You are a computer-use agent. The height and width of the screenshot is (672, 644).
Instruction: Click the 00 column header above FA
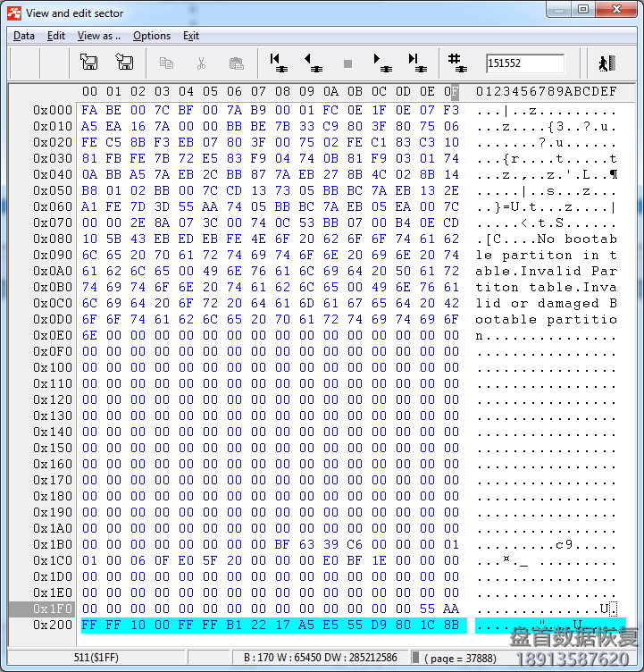pos(89,91)
